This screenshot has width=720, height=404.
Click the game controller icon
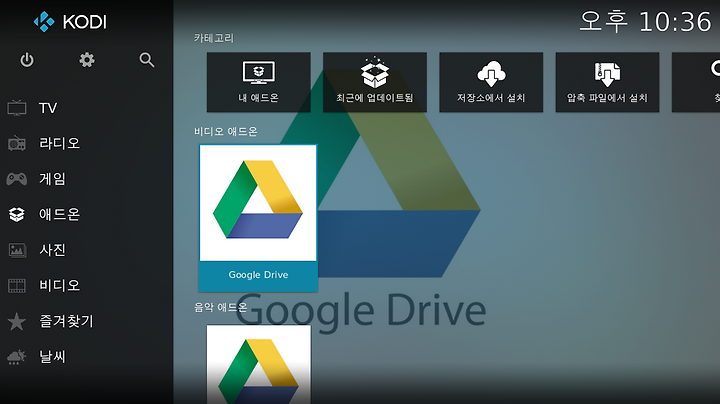pyautogui.click(x=17, y=179)
